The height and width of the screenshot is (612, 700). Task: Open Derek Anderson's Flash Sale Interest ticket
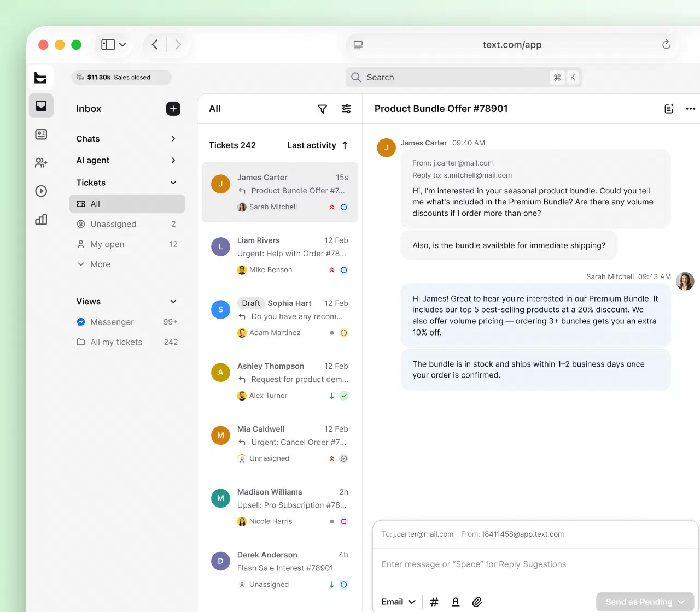tap(280, 569)
